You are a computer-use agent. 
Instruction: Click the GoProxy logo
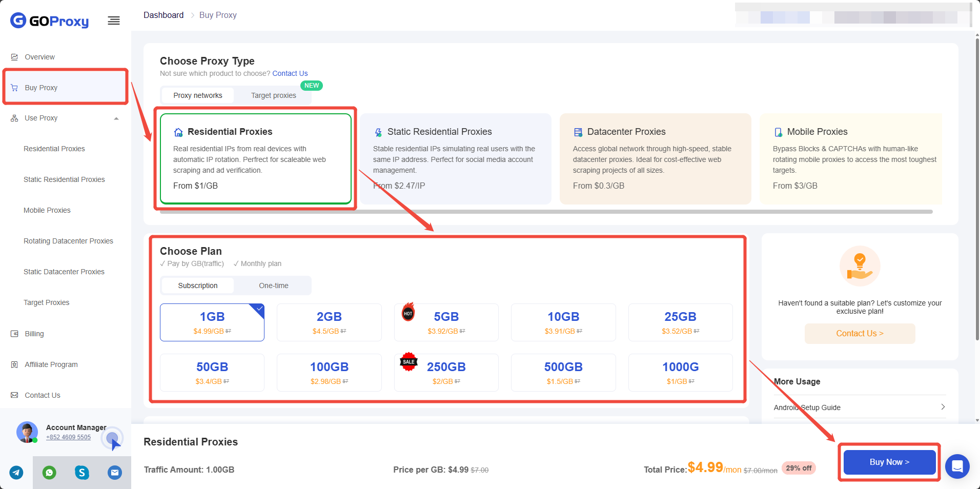point(49,21)
